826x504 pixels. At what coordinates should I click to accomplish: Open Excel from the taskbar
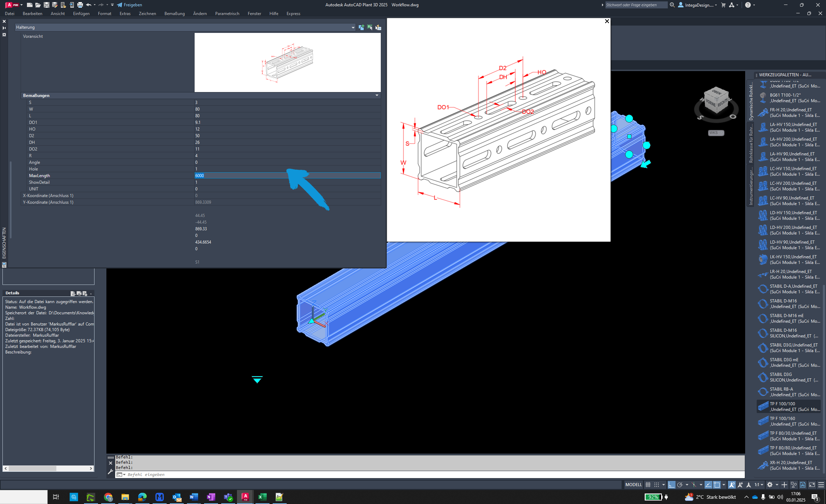[x=262, y=497]
